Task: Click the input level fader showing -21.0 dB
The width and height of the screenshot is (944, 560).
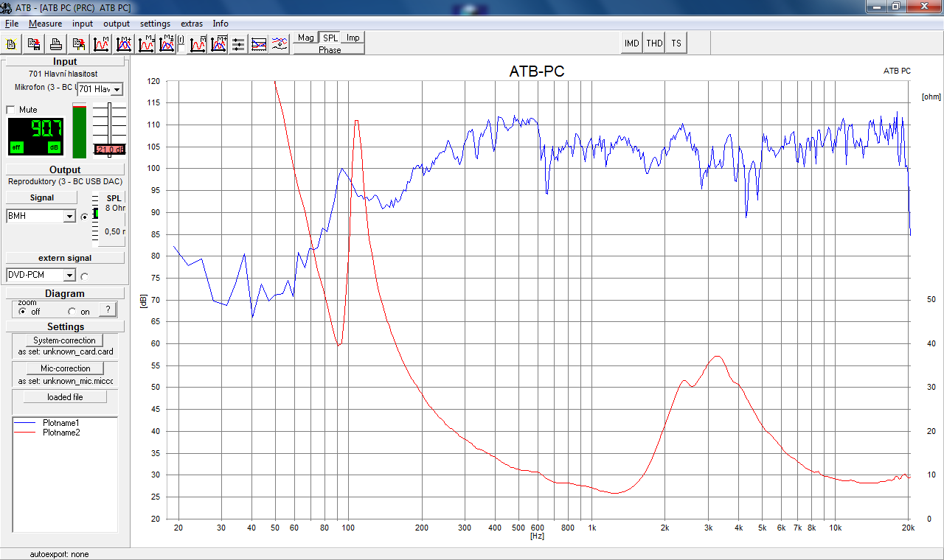Action: coord(110,150)
